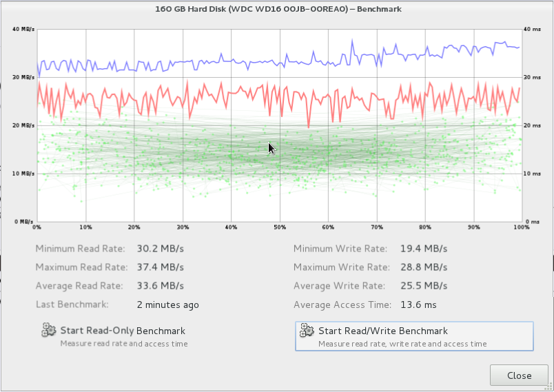Click the Minimum Read Rate label

coord(80,249)
